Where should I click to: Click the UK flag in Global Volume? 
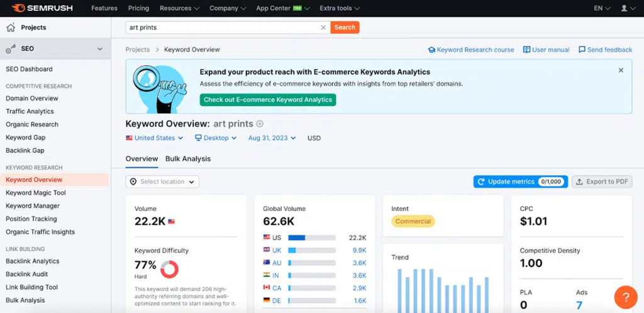click(267, 250)
